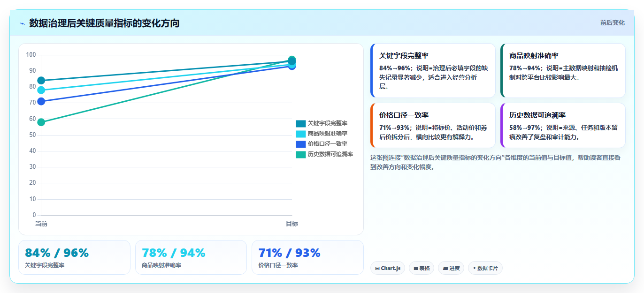Toggle the 历史数据可追溯率 legend swatch
This screenshot has height=293, width=644.
300,154
